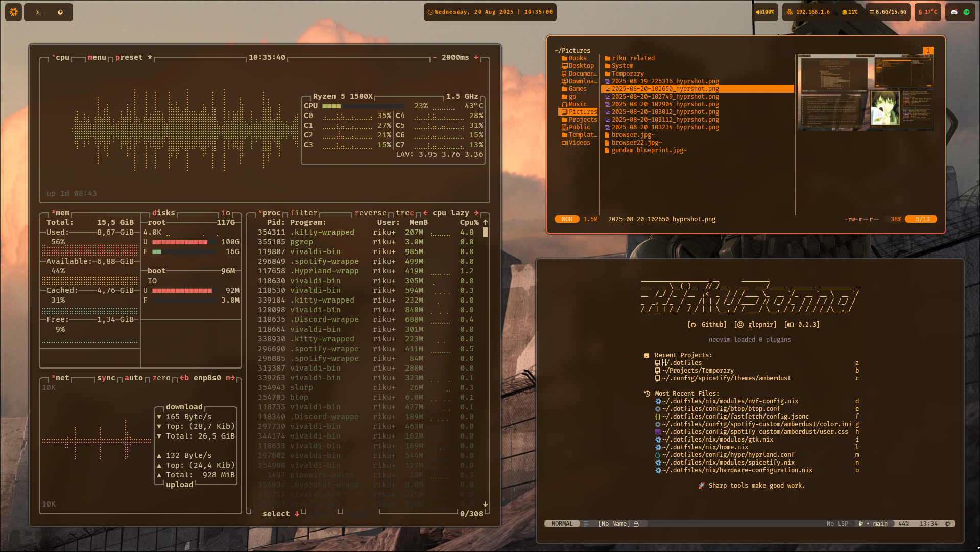Click the Discord tray icon
980x552 pixels.
pyautogui.click(x=954, y=12)
